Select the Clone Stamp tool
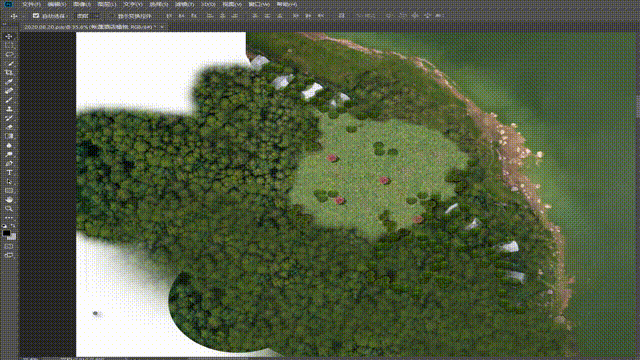The image size is (640, 360). click(x=9, y=109)
